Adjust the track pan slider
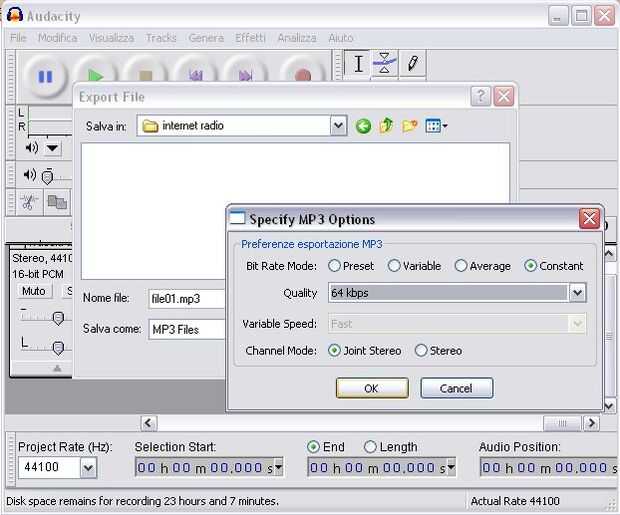This screenshot has width=620, height=515. pyautogui.click(x=58, y=348)
